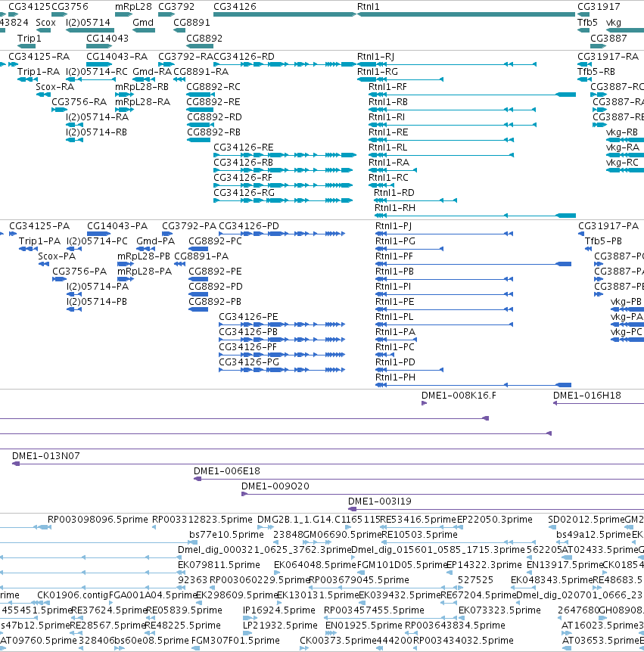Viewport: 644px width, 652px height.
Task: Open protein Rtnl1-PL label
Action: pyautogui.click(x=394, y=317)
